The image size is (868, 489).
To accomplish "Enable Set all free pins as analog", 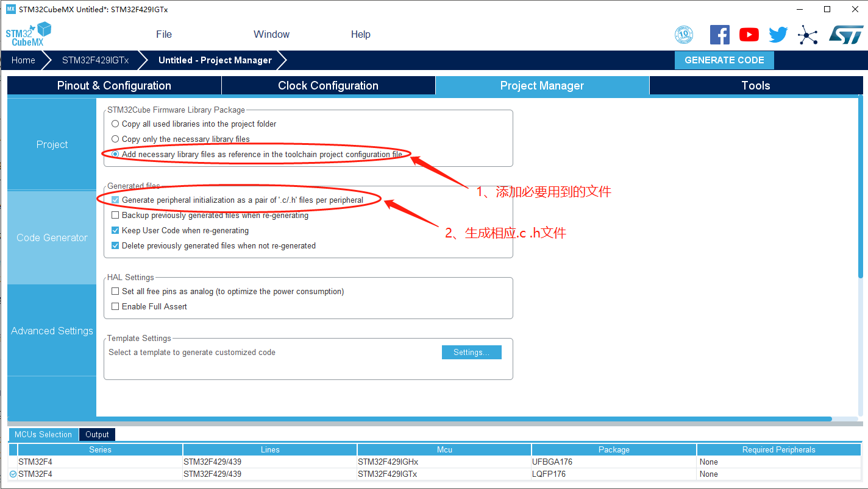I will (115, 291).
